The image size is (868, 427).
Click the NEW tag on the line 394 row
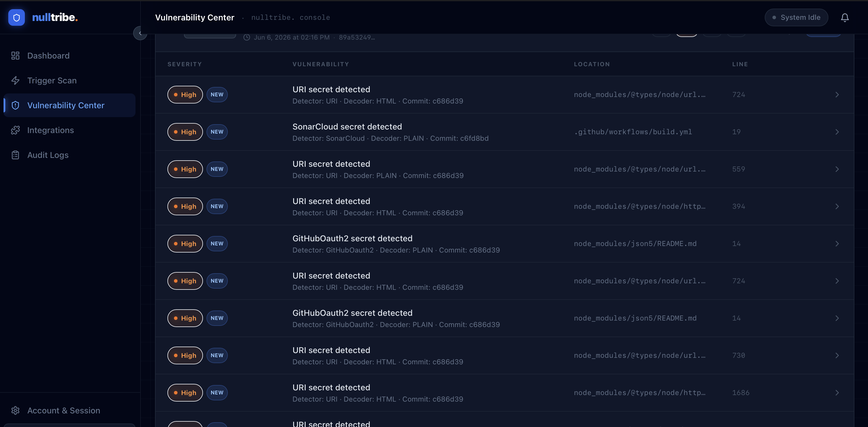tap(217, 206)
